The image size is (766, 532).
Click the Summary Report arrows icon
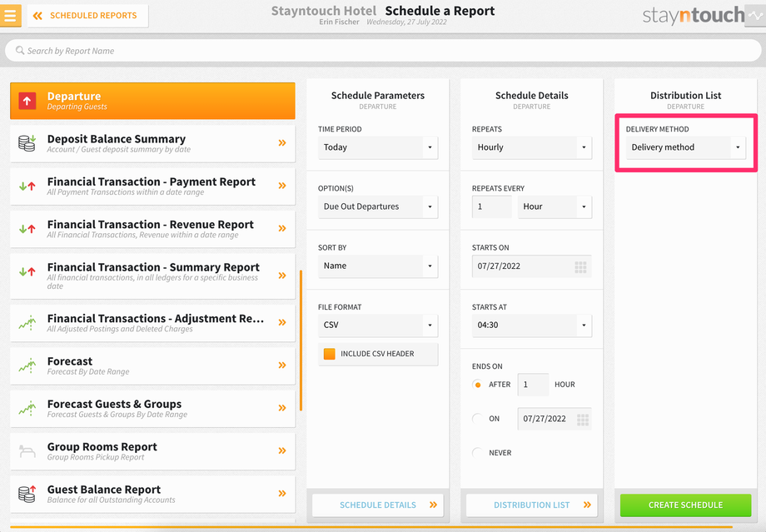[x=27, y=271]
